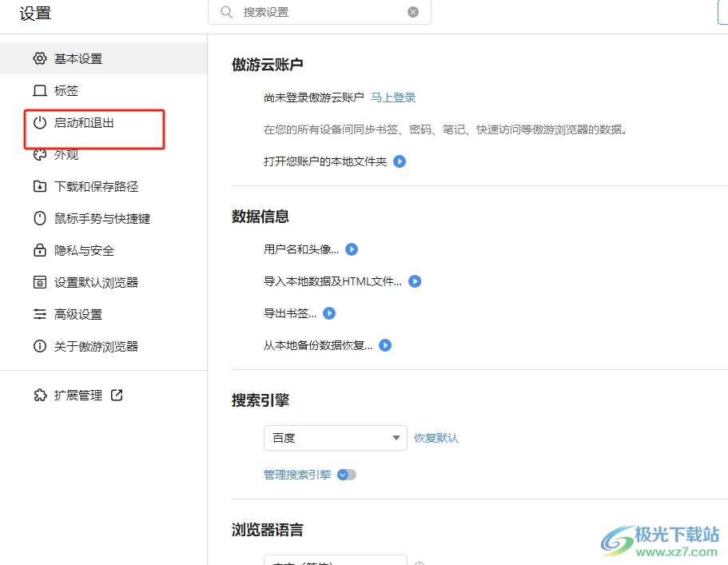Click the external-link icon next to 扩展管理
728x565 pixels.
pyautogui.click(x=117, y=395)
